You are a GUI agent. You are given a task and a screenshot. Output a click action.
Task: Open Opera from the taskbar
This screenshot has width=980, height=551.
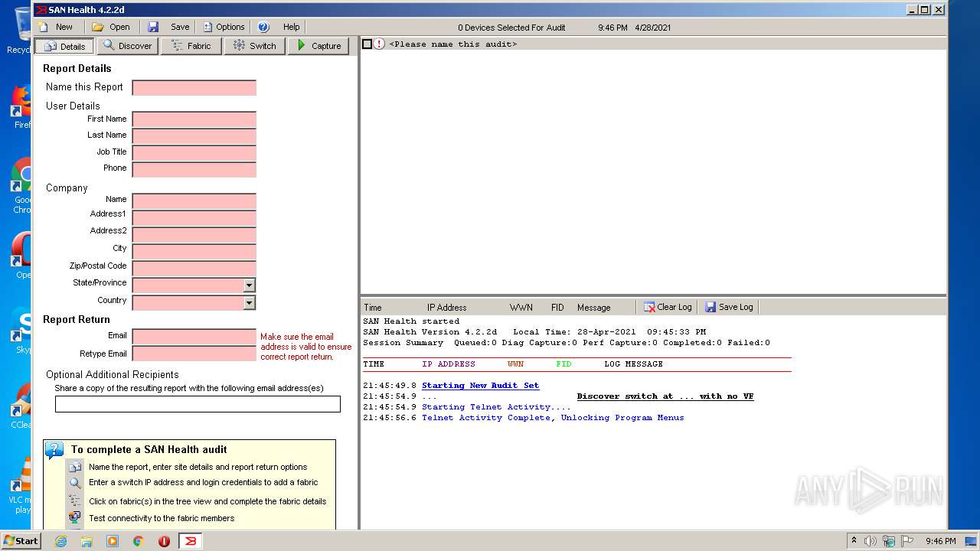pos(165,541)
